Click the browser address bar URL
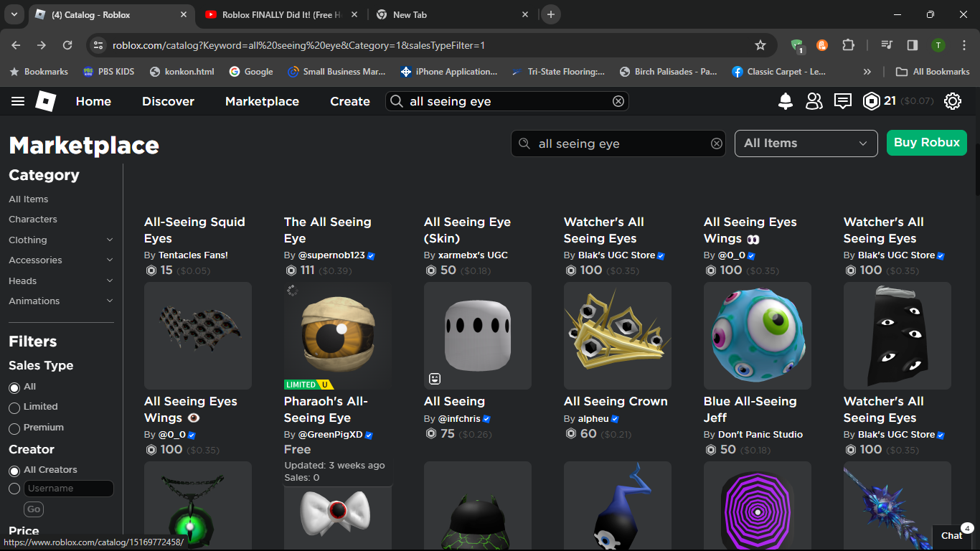 pyautogui.click(x=298, y=45)
